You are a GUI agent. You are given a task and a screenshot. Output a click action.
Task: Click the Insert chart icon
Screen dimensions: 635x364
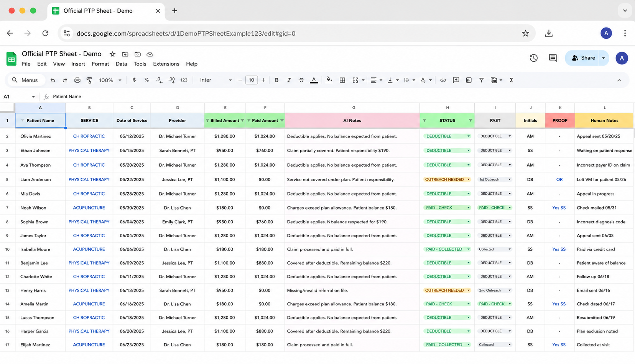469,80
